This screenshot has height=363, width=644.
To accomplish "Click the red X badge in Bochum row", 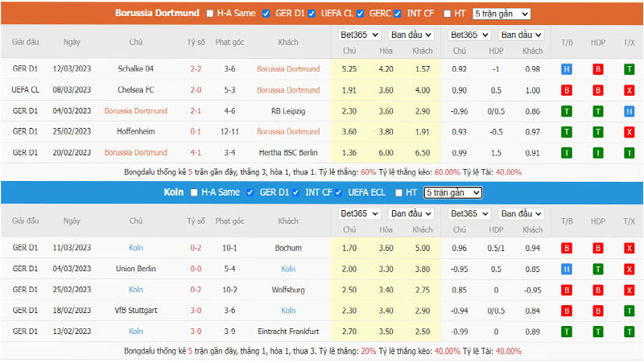I will point(629,248).
